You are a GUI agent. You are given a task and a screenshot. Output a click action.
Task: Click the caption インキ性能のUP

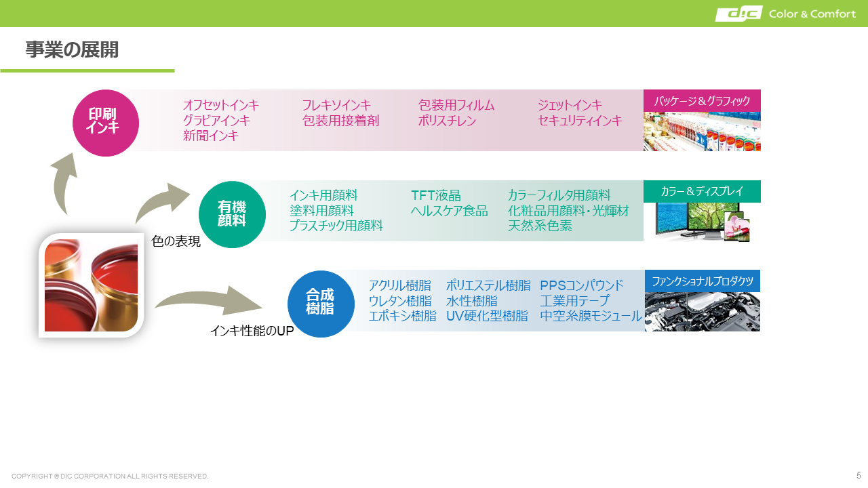(x=252, y=331)
